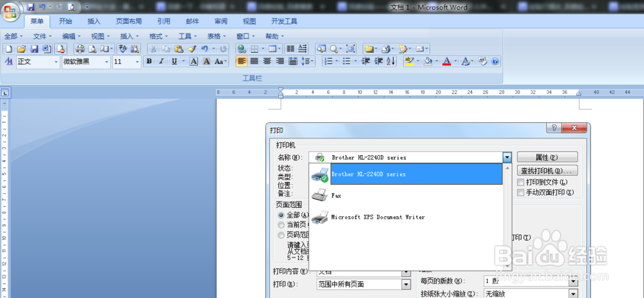
Task: Open the 每页的版数 dropdown
Action: [x=573, y=281]
